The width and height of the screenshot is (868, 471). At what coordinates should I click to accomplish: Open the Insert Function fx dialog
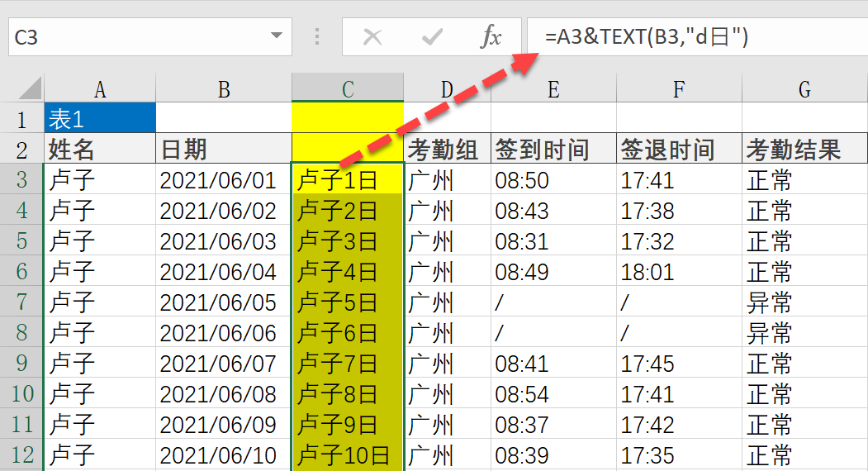[x=491, y=37]
